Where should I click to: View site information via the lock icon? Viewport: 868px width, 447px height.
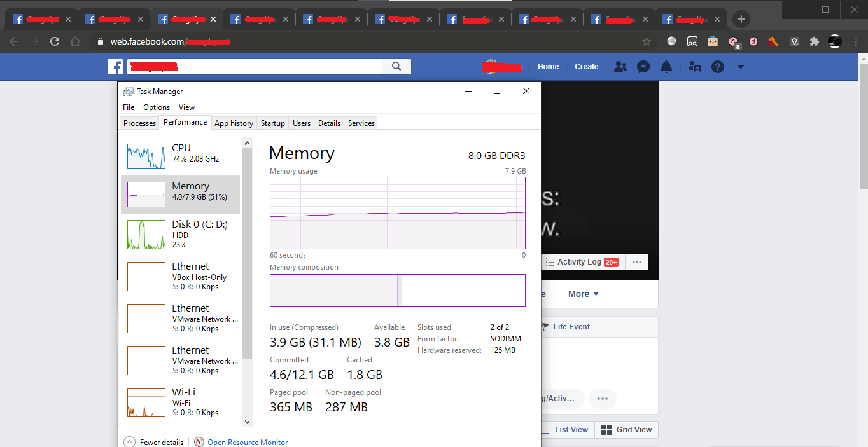[x=100, y=42]
